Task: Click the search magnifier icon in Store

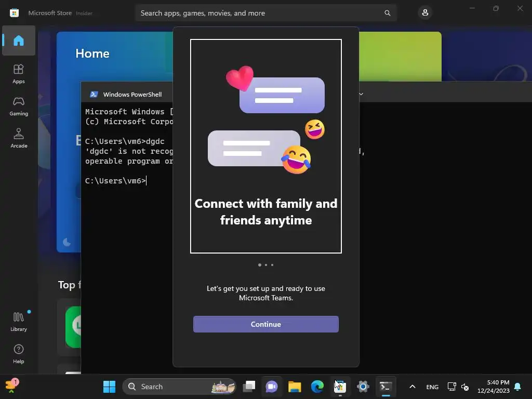Action: (x=388, y=13)
